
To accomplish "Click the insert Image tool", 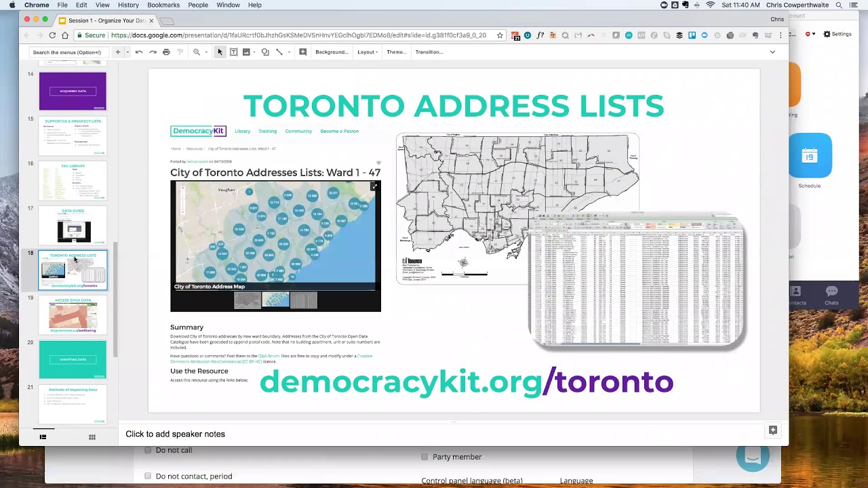I will click(x=246, y=52).
